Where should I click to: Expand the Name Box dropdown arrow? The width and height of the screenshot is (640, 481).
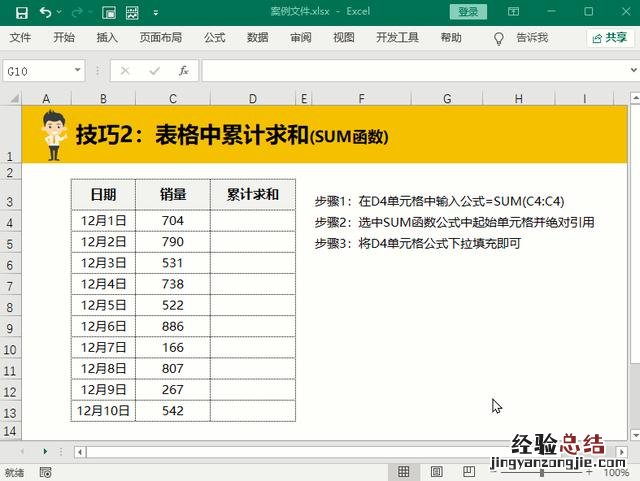tap(78, 71)
